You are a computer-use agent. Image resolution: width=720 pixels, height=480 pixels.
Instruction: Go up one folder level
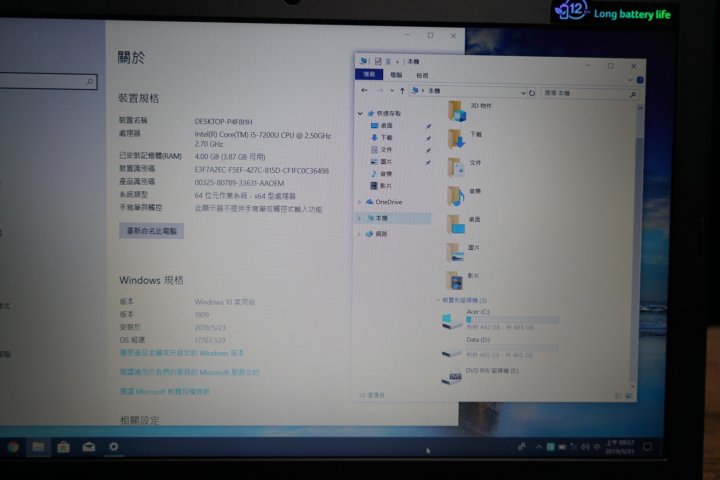(x=402, y=91)
